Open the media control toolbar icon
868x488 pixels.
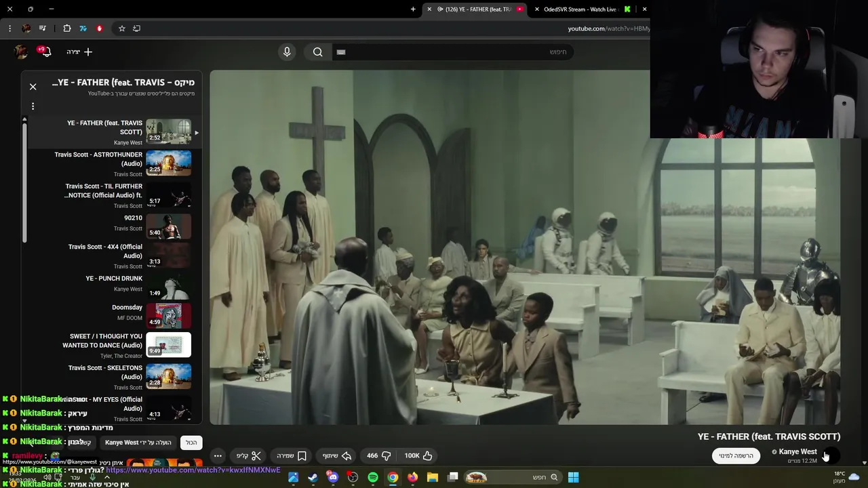42,28
